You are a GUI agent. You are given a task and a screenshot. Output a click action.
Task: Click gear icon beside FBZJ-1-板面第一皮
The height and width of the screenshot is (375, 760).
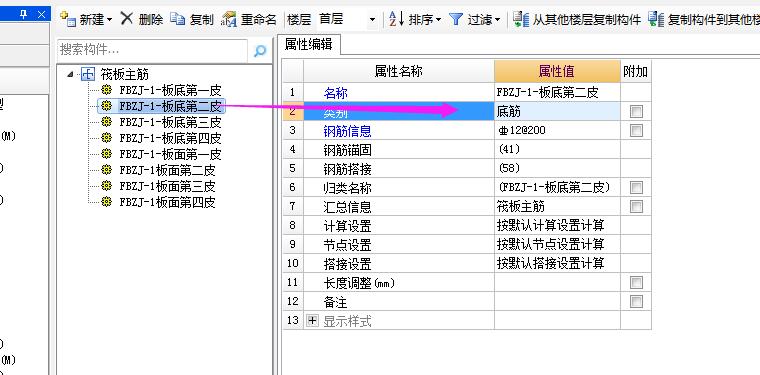point(107,154)
